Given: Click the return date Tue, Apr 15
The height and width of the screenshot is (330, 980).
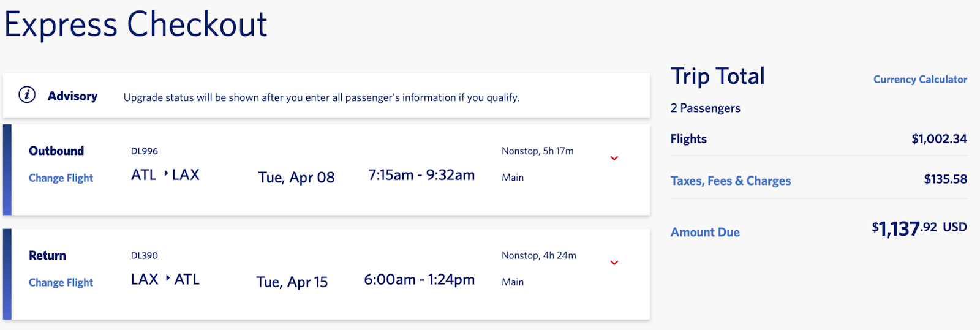Looking at the screenshot, I should [x=292, y=282].
